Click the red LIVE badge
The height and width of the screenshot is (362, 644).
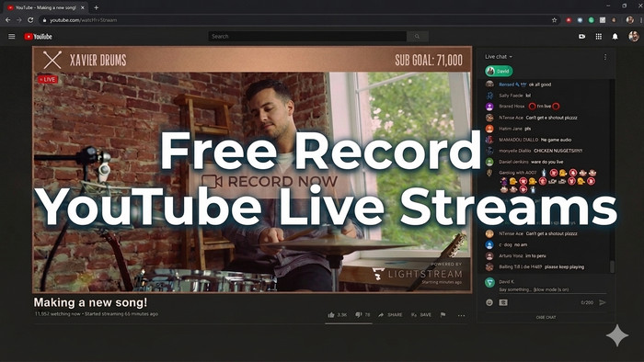[48, 80]
